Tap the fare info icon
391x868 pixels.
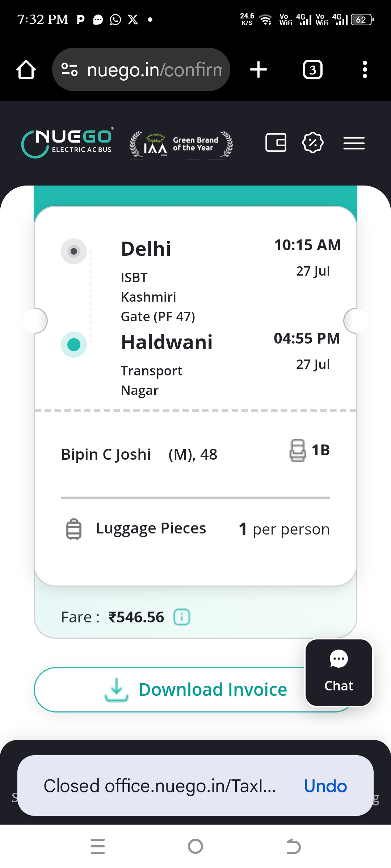[182, 617]
